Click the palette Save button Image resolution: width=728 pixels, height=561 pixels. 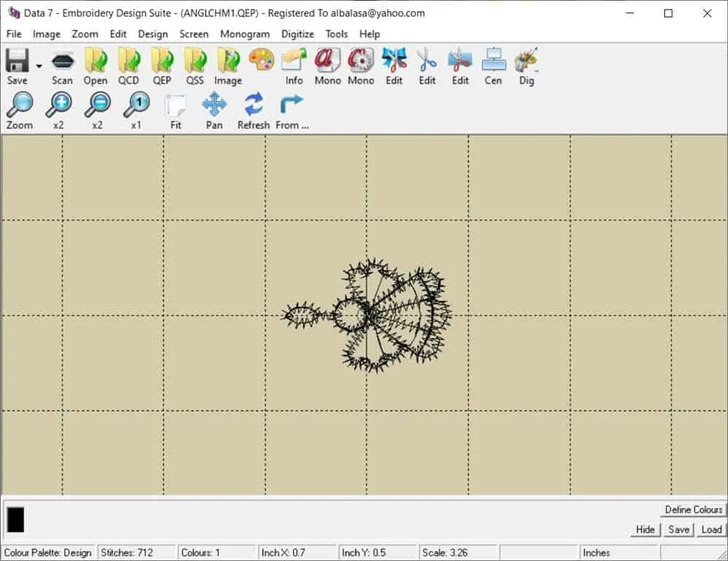pyautogui.click(x=678, y=530)
